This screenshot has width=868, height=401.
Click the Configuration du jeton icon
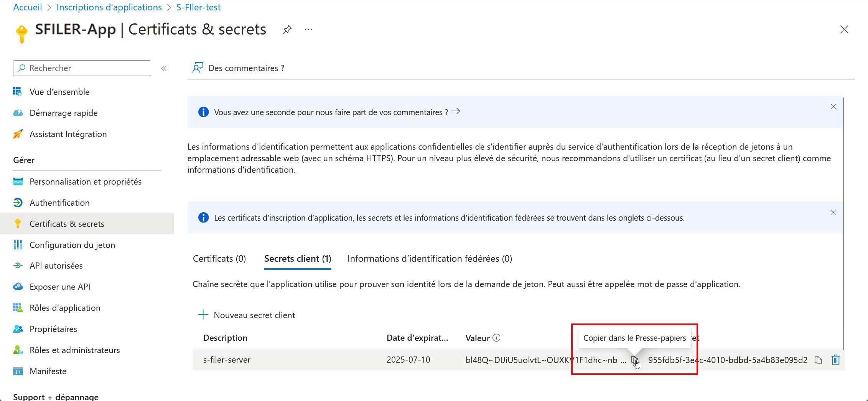click(x=18, y=245)
